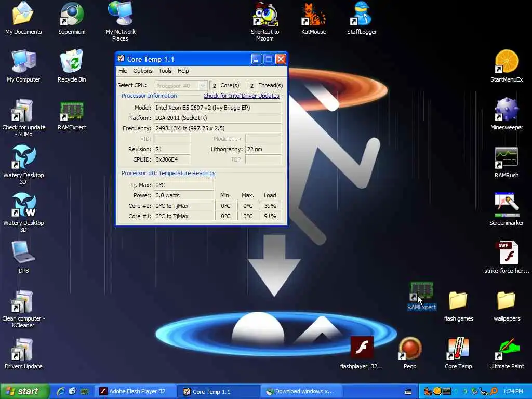Click the Frequency field 2493.13MHz
Screen dimensions: 532x399
tap(218, 128)
